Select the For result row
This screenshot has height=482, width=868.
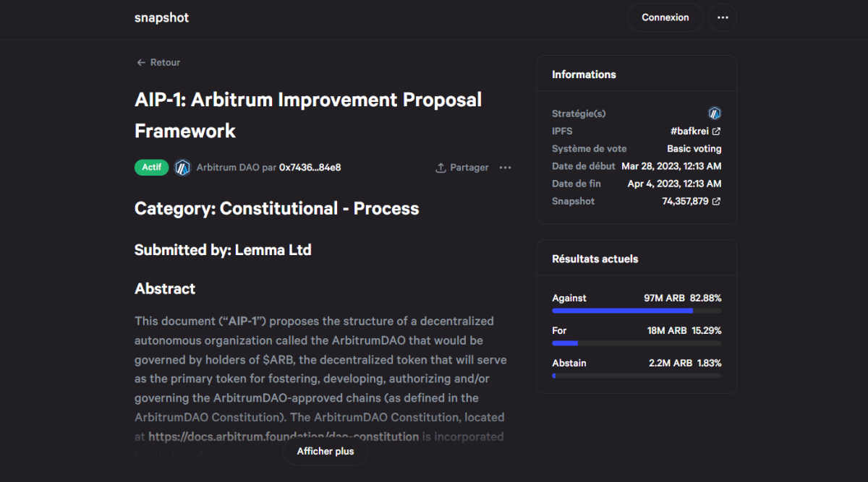point(637,330)
